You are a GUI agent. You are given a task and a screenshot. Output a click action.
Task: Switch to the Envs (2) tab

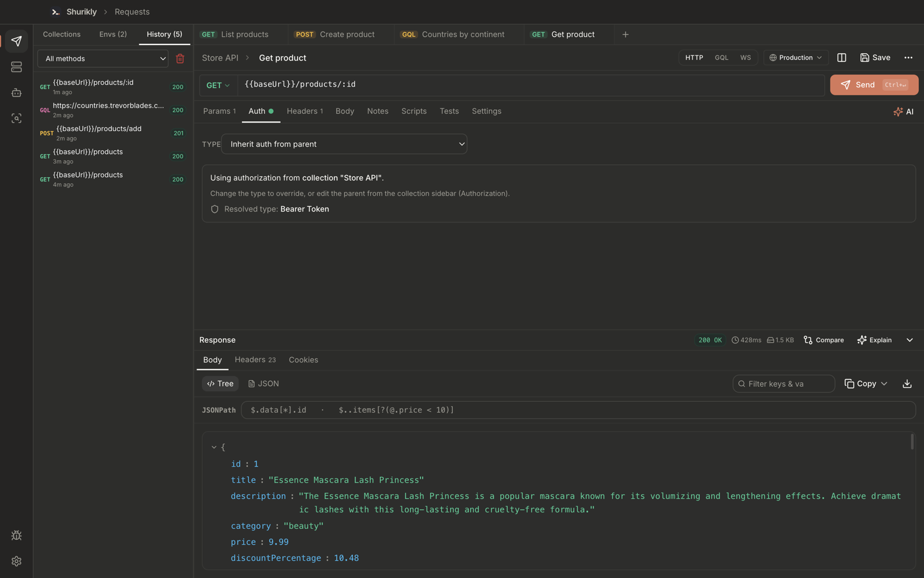tap(113, 35)
